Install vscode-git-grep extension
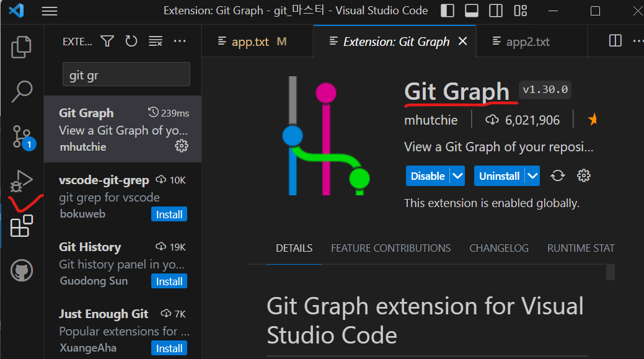The height and width of the screenshot is (359, 644). coord(169,215)
